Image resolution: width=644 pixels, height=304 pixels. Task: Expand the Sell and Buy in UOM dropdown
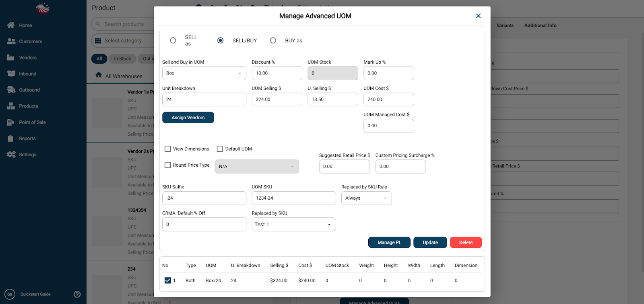[204, 73]
